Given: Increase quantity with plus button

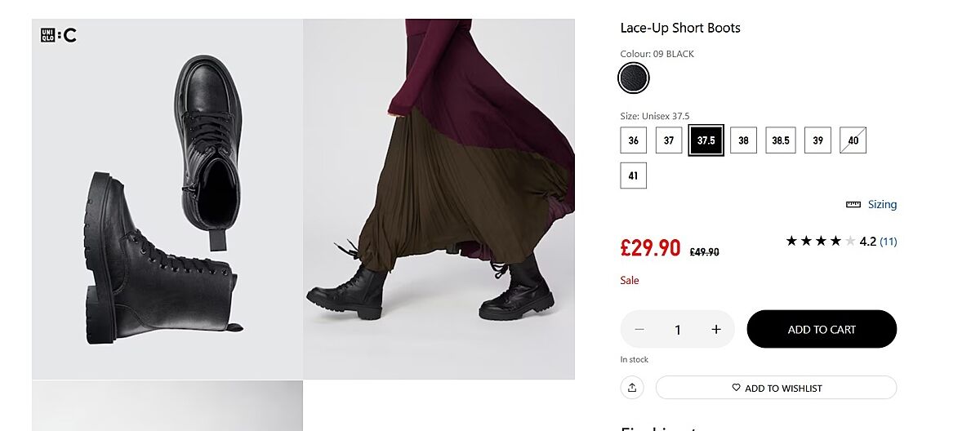Looking at the screenshot, I should [x=716, y=330].
